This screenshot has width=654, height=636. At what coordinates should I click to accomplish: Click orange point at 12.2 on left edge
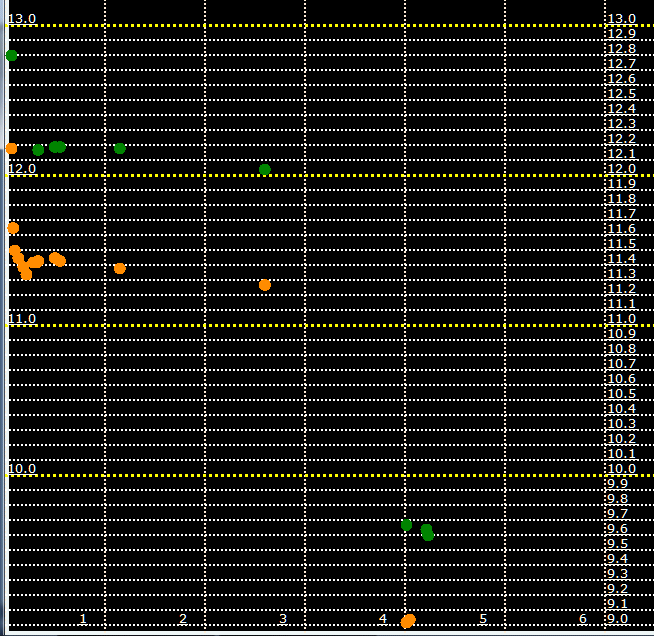point(11,148)
